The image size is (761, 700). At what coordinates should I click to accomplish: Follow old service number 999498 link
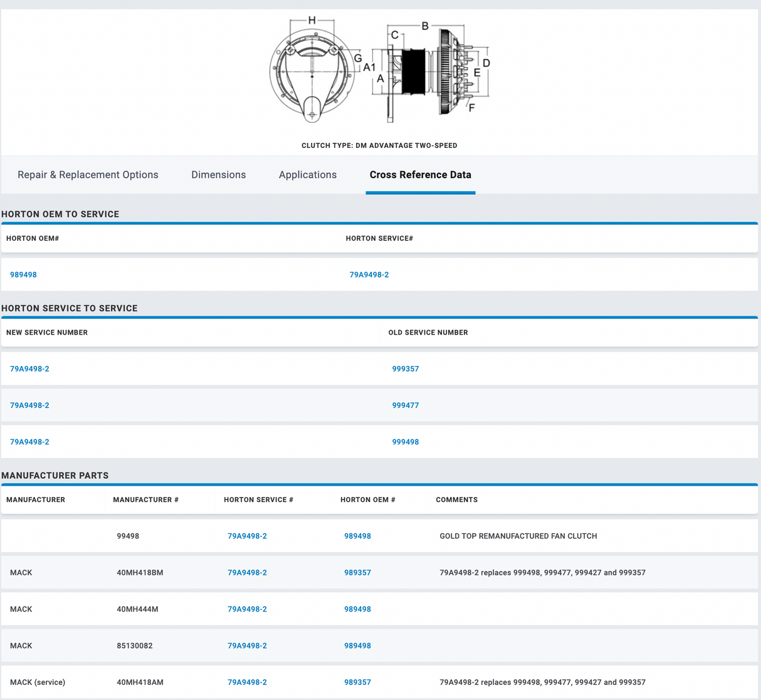(405, 442)
